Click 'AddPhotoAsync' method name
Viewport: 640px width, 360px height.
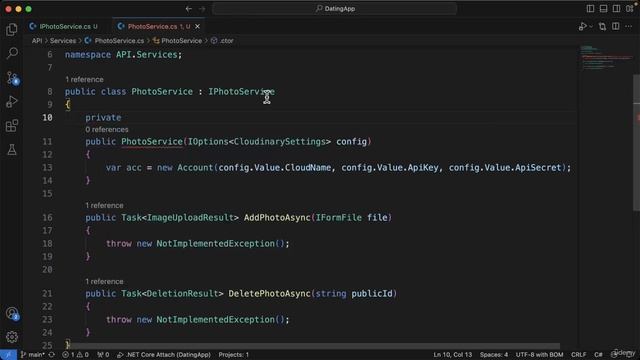pyautogui.click(x=277, y=218)
